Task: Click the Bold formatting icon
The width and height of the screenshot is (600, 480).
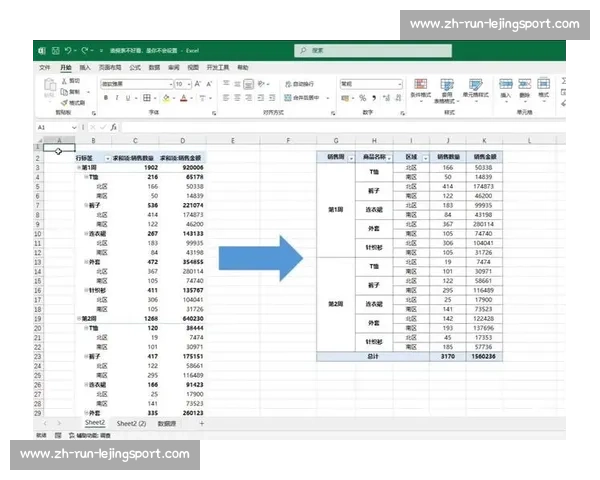Action: tap(104, 99)
